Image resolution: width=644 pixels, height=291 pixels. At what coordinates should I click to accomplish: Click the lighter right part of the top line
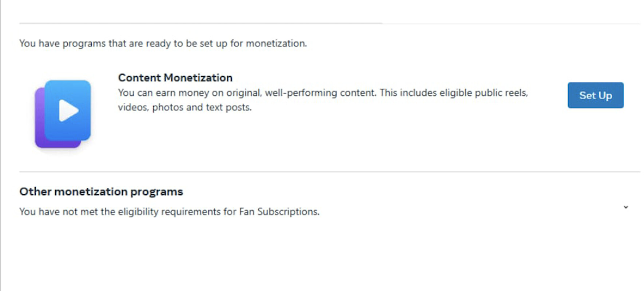pyautogui.click(x=509, y=24)
